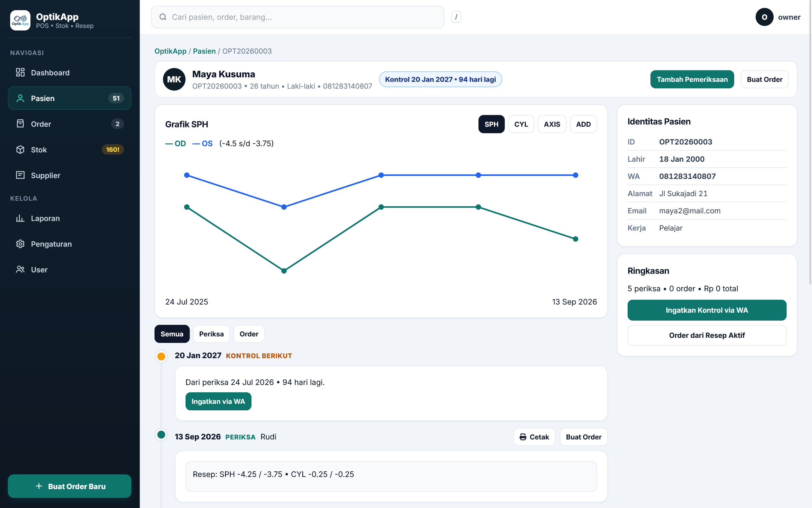The width and height of the screenshot is (812, 508).
Task: Click the Pengaturan gear icon
Action: [x=20, y=244]
